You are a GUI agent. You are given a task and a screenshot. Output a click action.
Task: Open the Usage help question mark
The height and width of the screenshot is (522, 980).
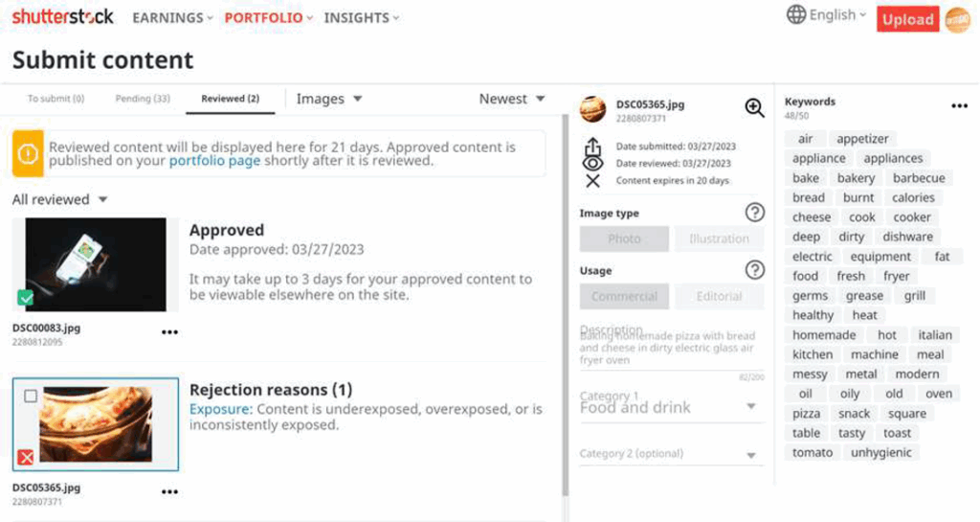754,270
